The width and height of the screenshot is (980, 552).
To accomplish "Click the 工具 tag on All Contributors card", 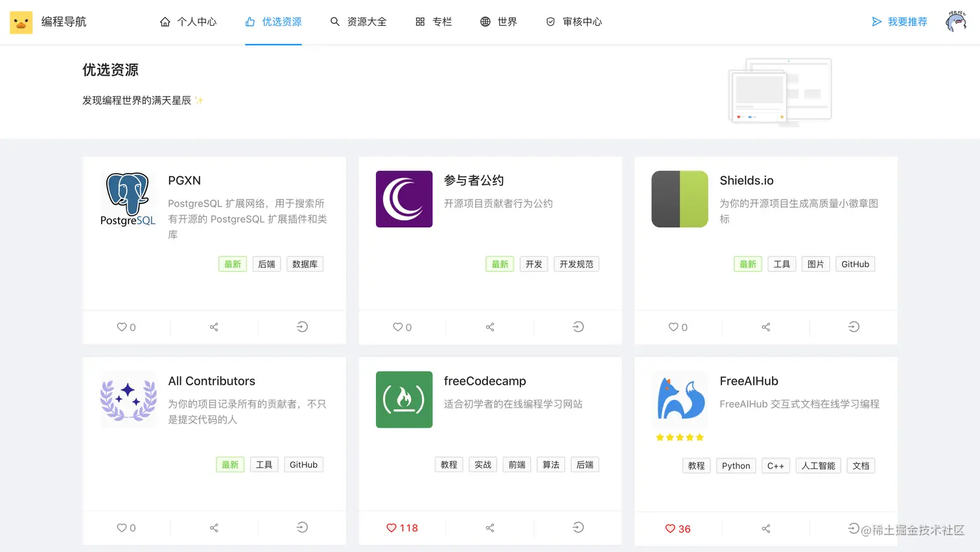I will pyautogui.click(x=264, y=465).
